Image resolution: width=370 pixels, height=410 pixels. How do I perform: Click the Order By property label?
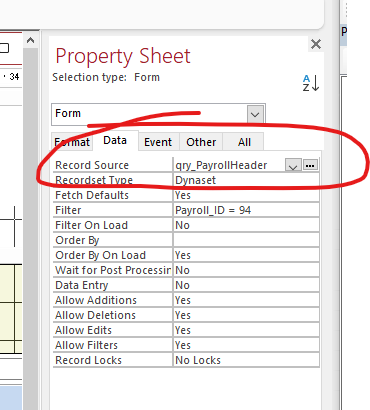[77, 240]
